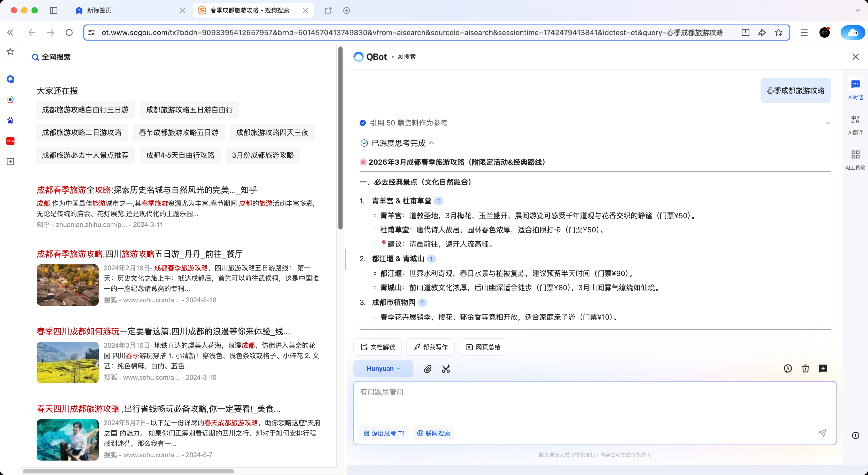The image size is (868, 475).
Task: Expand 引用 50 篇资料作为参考 section
Action: point(827,123)
